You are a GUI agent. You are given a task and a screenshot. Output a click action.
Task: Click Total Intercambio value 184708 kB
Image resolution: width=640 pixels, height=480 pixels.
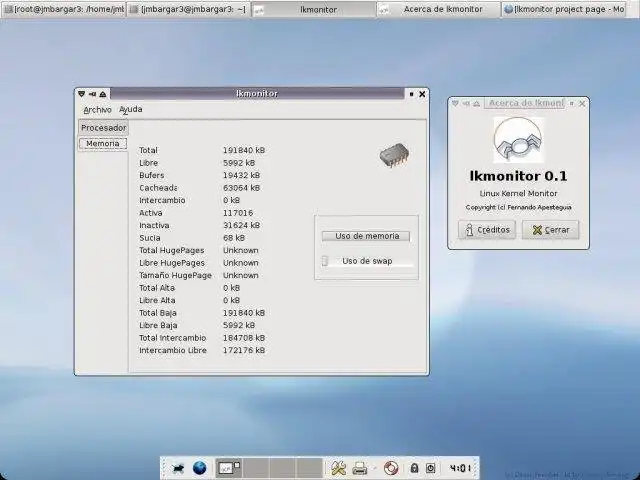point(244,338)
